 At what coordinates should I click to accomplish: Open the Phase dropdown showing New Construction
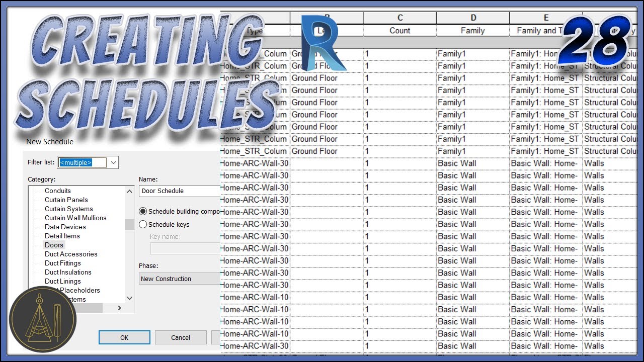180,279
